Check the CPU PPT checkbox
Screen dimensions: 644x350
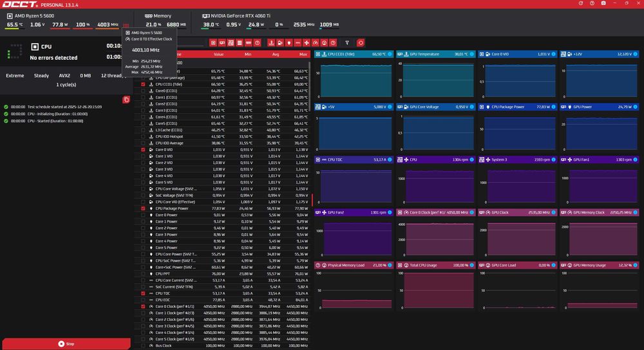[x=143, y=273]
